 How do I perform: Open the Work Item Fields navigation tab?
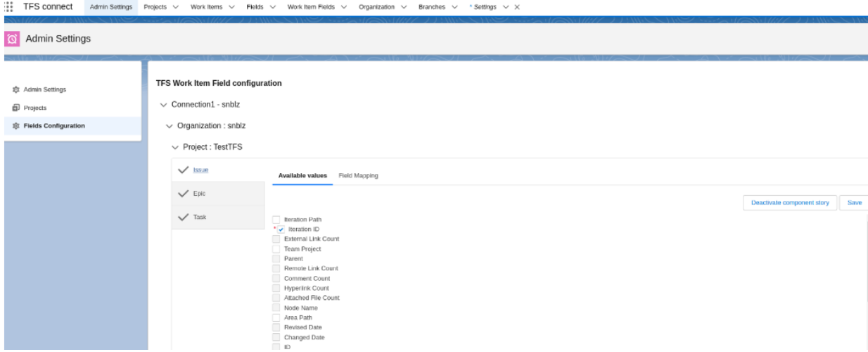(x=312, y=6)
